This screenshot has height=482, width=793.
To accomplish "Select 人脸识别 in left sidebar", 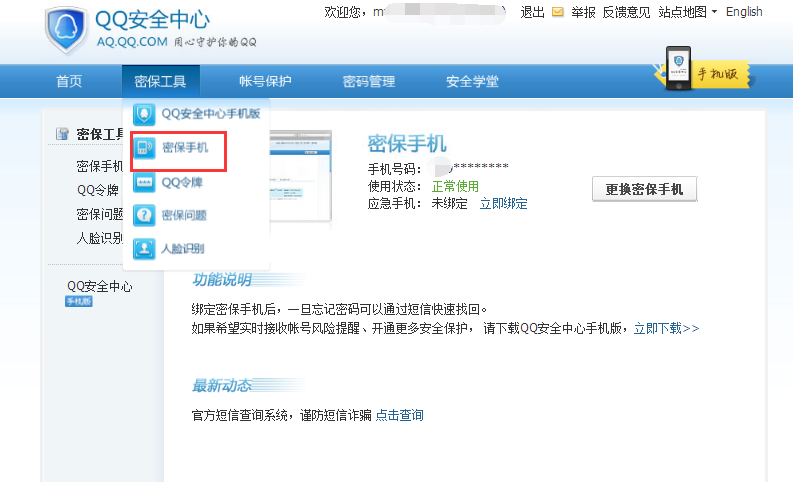I will [99, 238].
